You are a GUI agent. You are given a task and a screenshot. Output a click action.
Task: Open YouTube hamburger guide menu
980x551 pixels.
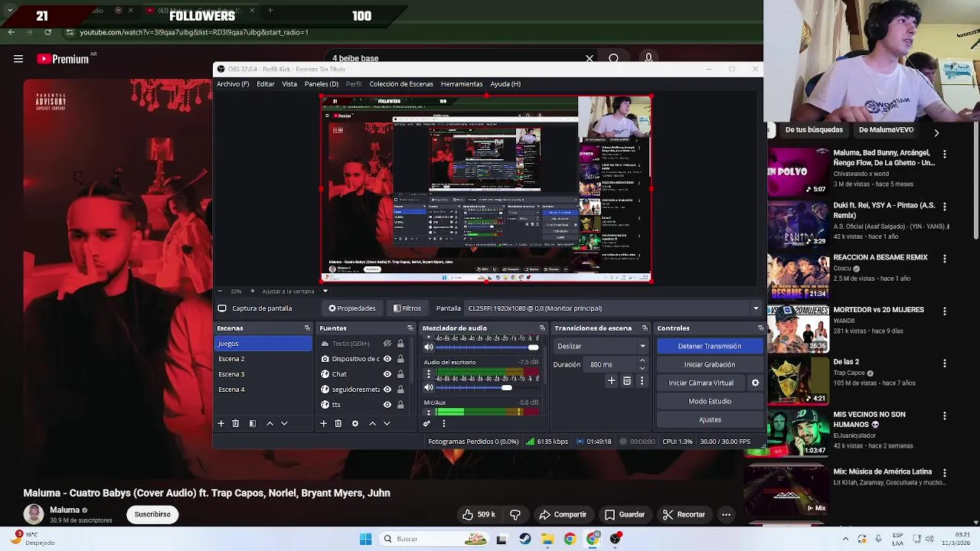pos(18,59)
